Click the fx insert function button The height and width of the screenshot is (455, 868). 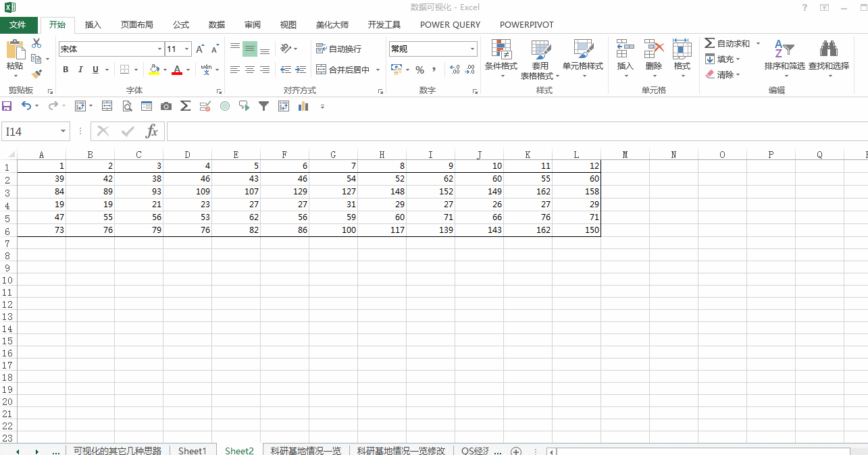[x=152, y=132]
